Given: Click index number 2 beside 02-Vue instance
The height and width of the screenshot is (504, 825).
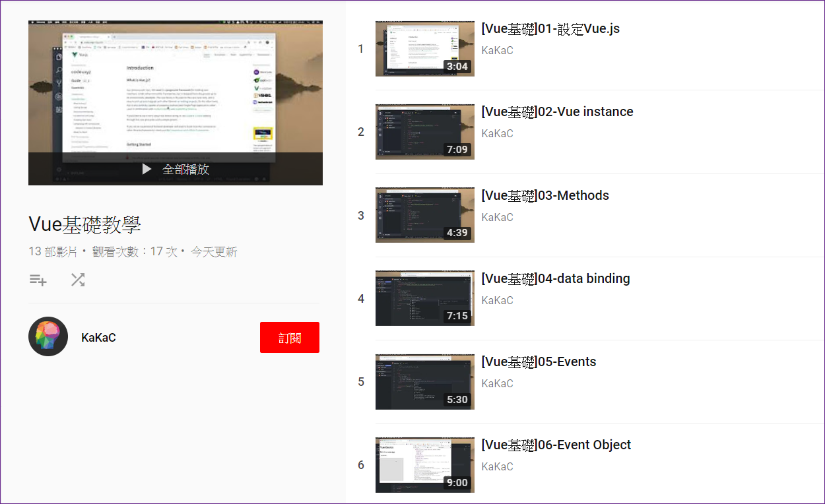Looking at the screenshot, I should click(x=360, y=132).
